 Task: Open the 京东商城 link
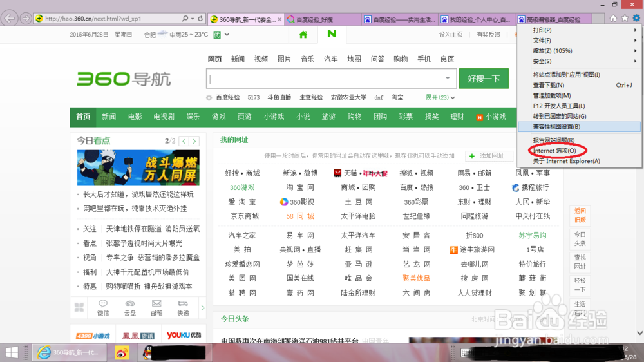point(245,216)
